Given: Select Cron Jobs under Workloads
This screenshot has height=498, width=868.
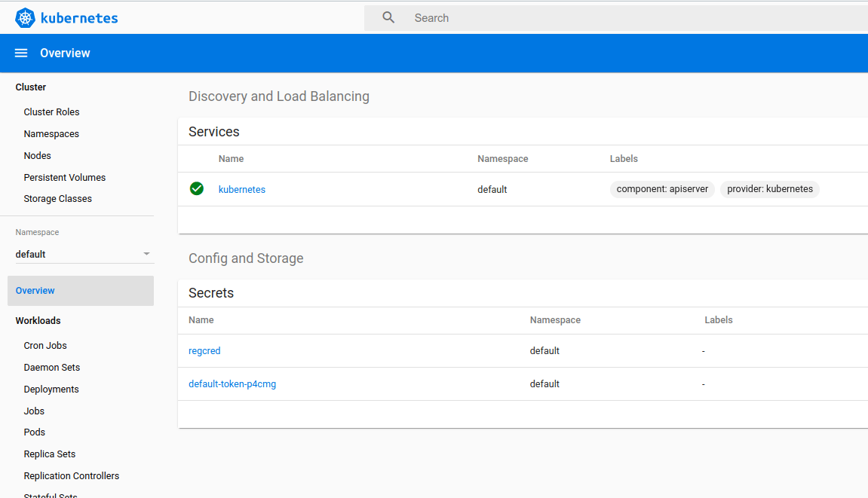Looking at the screenshot, I should click(x=44, y=345).
